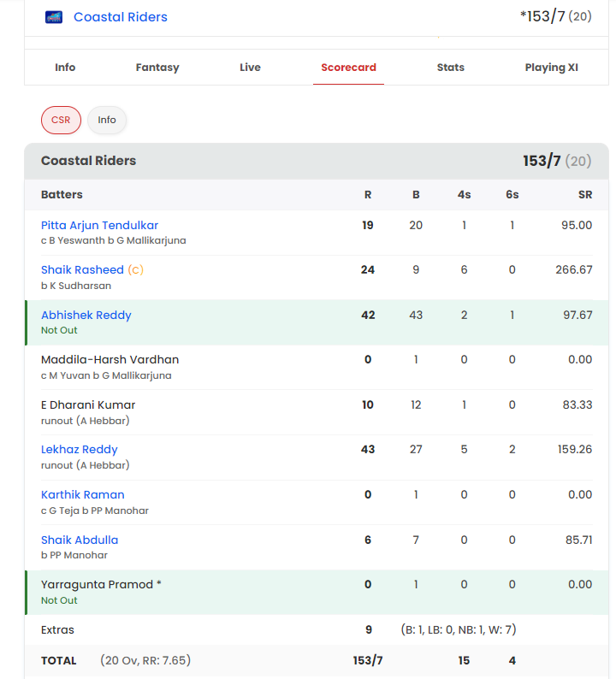Open the Playing XI tab
This screenshot has width=616, height=679.
(552, 68)
